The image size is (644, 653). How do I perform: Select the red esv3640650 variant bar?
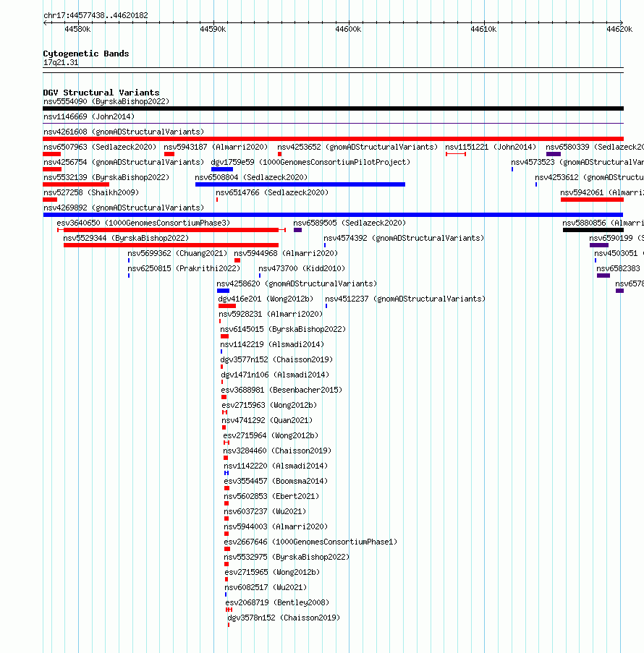pos(171,230)
